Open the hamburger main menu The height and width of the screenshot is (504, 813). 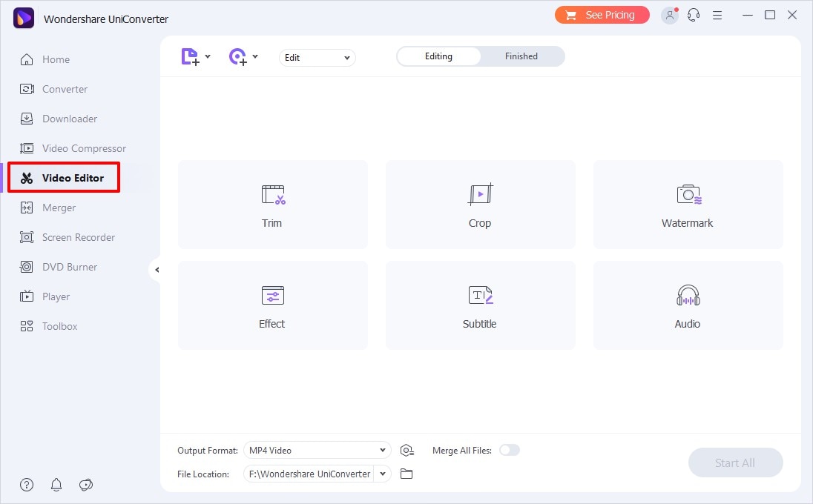tap(717, 16)
